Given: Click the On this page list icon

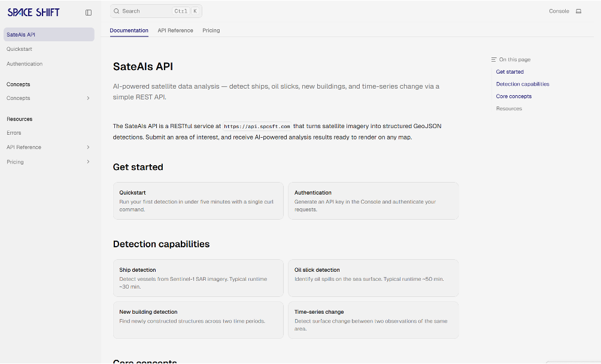Looking at the screenshot, I should pyautogui.click(x=493, y=60).
